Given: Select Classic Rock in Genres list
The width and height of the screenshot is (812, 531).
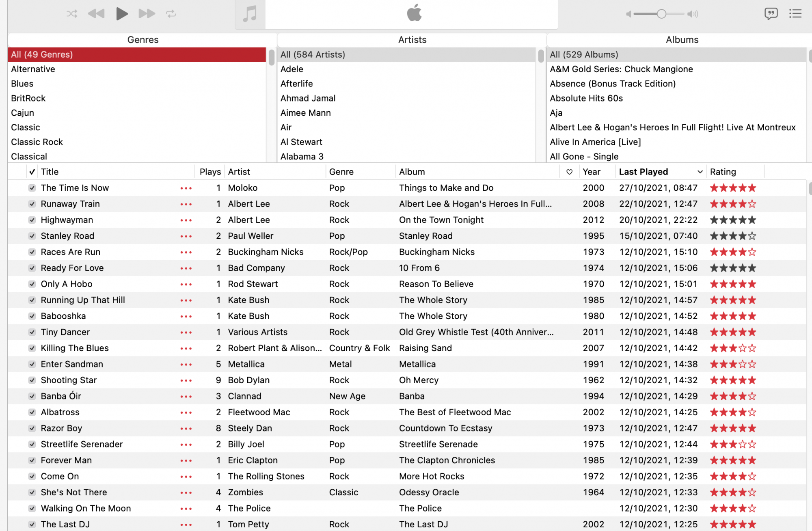Looking at the screenshot, I should coord(37,142).
